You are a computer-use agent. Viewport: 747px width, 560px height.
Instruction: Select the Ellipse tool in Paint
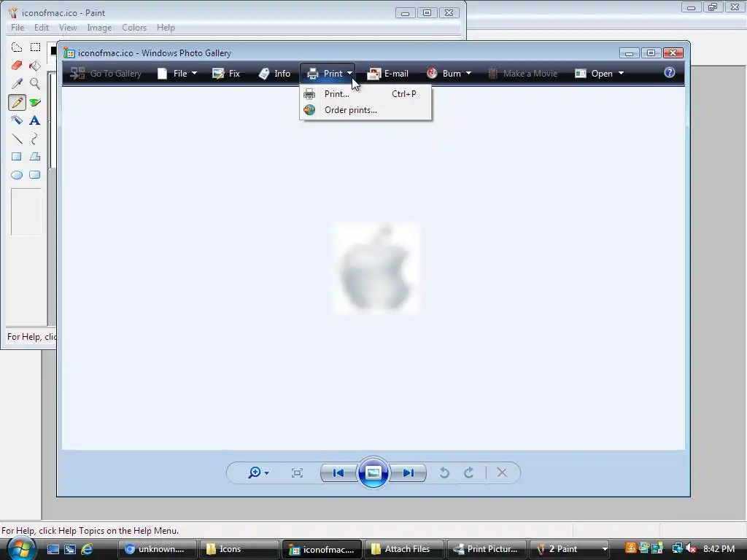[x=17, y=175]
